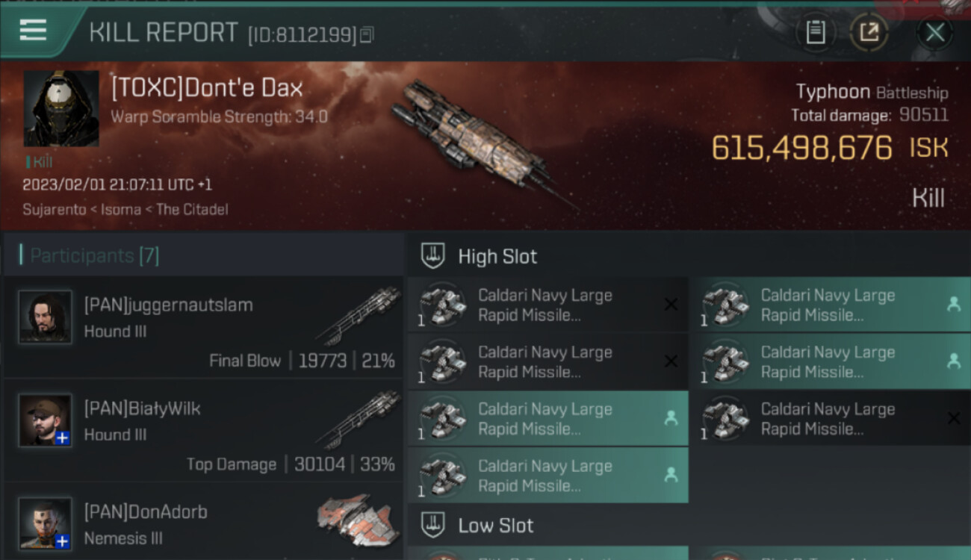
Task: Select BiałyWilk's participant entry name
Action: point(142,408)
